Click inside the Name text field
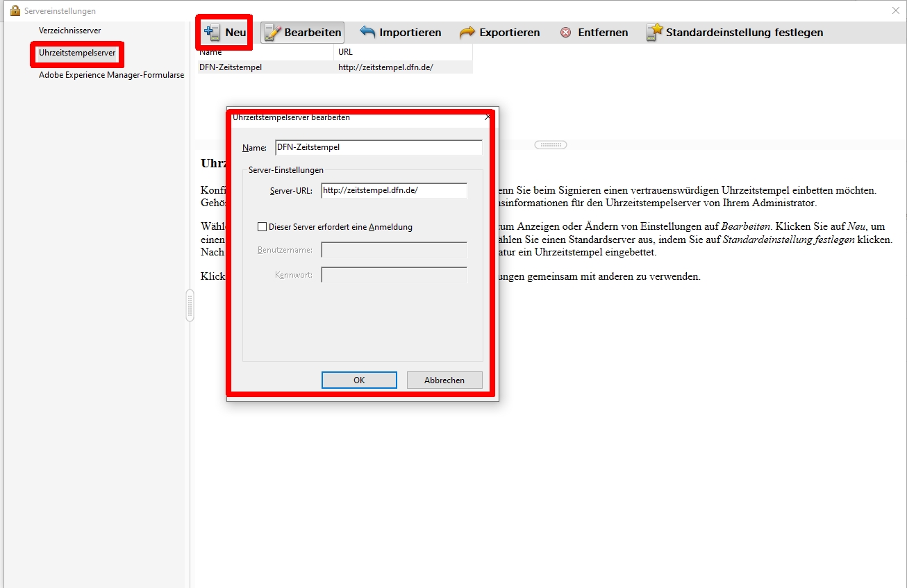This screenshot has height=588, width=907. click(378, 147)
